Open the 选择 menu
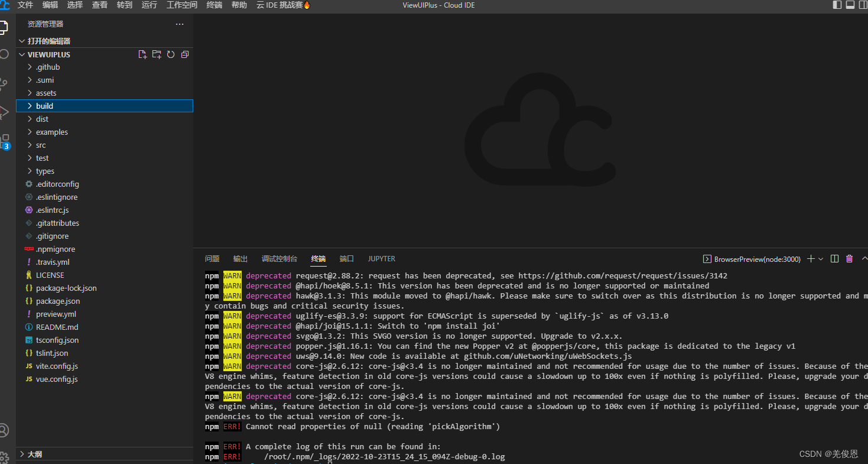This screenshot has width=868, height=464. point(75,5)
